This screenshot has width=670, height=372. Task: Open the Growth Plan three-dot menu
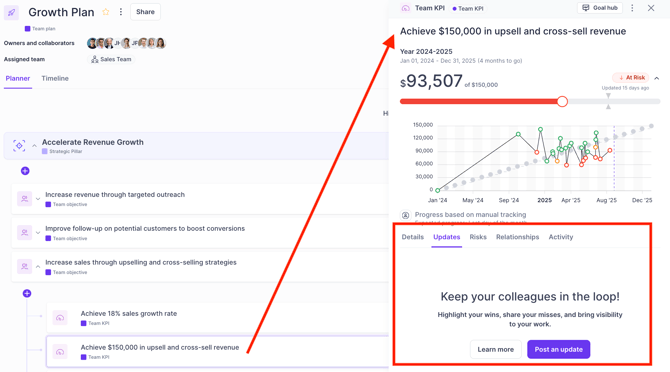[121, 12]
